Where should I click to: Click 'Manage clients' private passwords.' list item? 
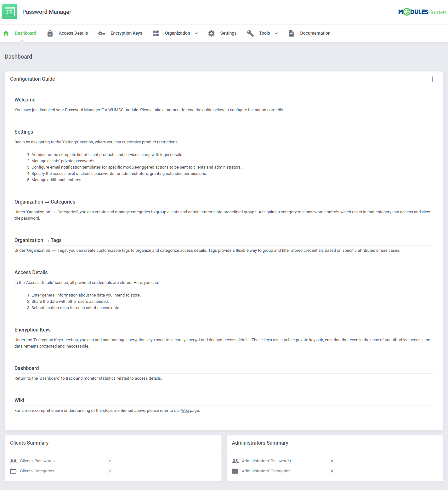[x=63, y=161]
